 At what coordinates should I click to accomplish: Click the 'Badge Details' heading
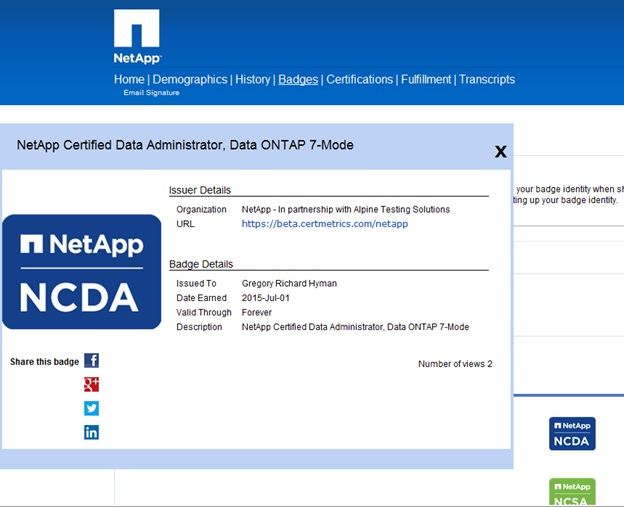[x=201, y=264]
